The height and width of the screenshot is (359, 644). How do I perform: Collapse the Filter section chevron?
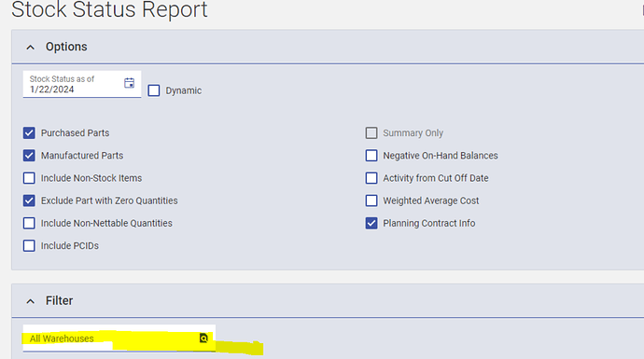click(31, 301)
